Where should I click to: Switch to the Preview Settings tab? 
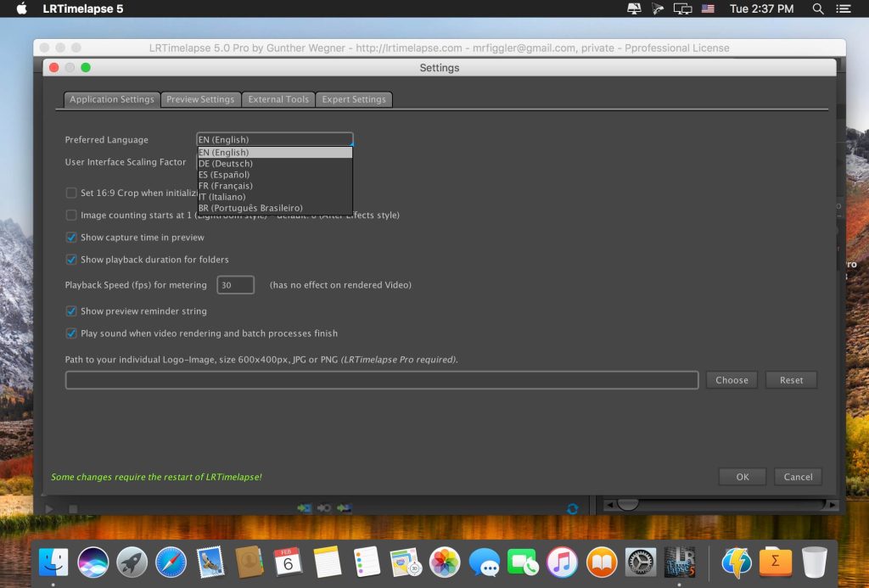[200, 99]
